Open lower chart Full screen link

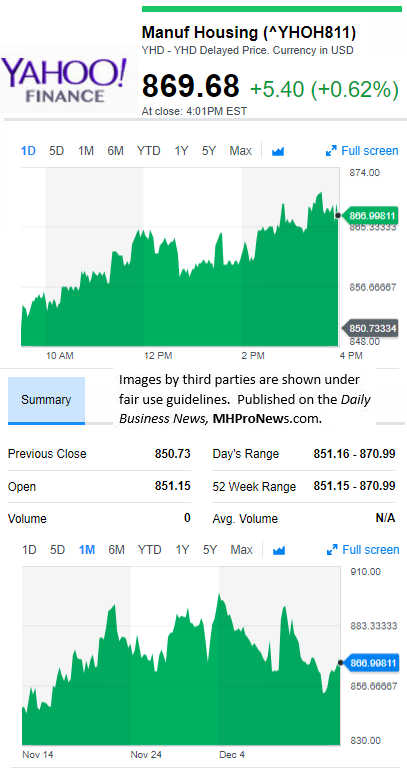pyautogui.click(x=371, y=549)
